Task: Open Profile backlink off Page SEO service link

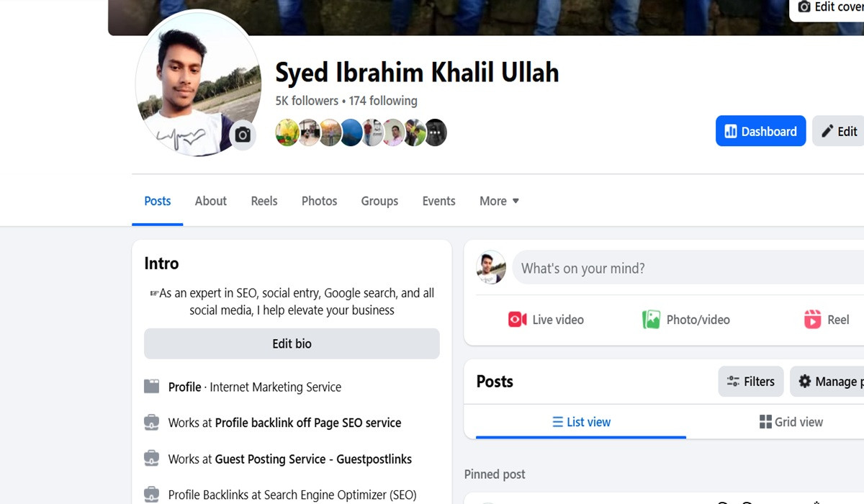Action: click(x=307, y=423)
